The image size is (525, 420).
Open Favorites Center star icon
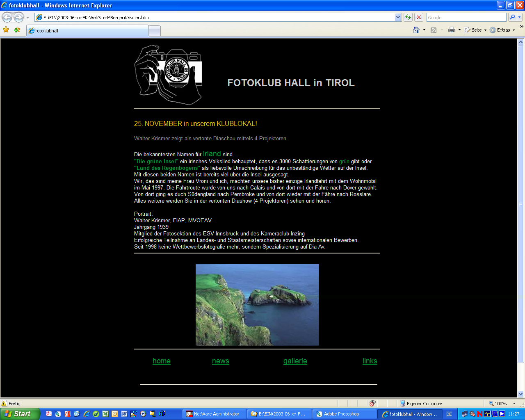[6, 30]
